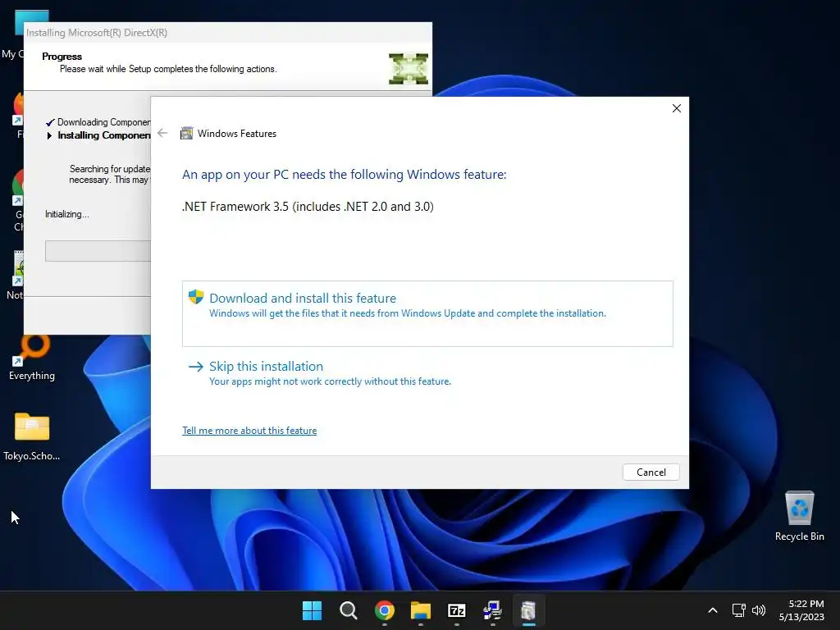Open the volume tray icon
Screen dimensions: 840x630
pos(759,610)
